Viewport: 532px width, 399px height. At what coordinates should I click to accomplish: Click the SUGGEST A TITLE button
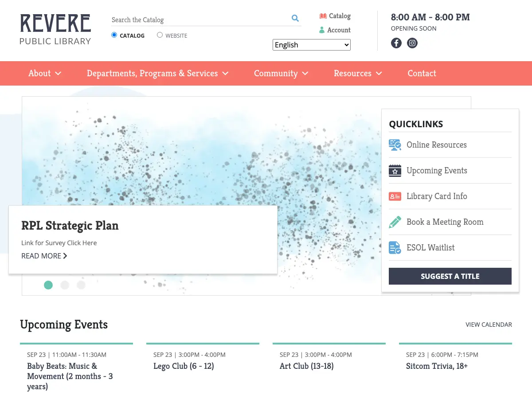point(450,276)
